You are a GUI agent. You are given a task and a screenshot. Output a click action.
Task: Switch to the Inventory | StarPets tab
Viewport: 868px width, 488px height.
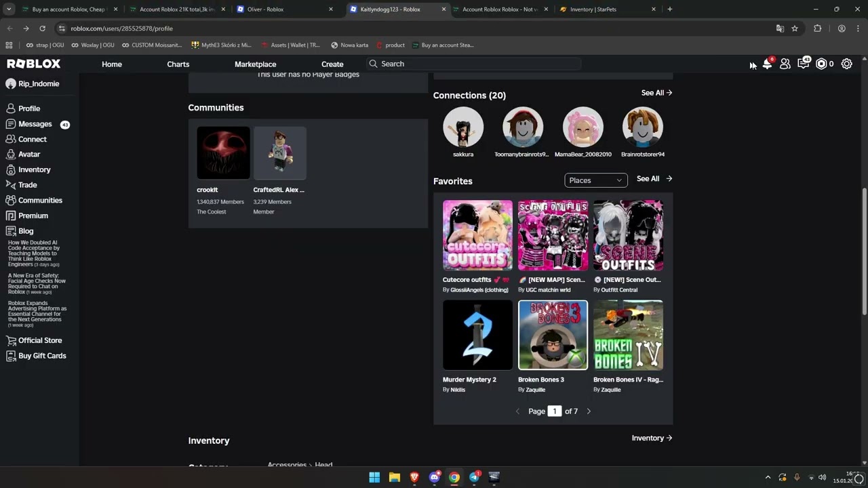point(608,9)
